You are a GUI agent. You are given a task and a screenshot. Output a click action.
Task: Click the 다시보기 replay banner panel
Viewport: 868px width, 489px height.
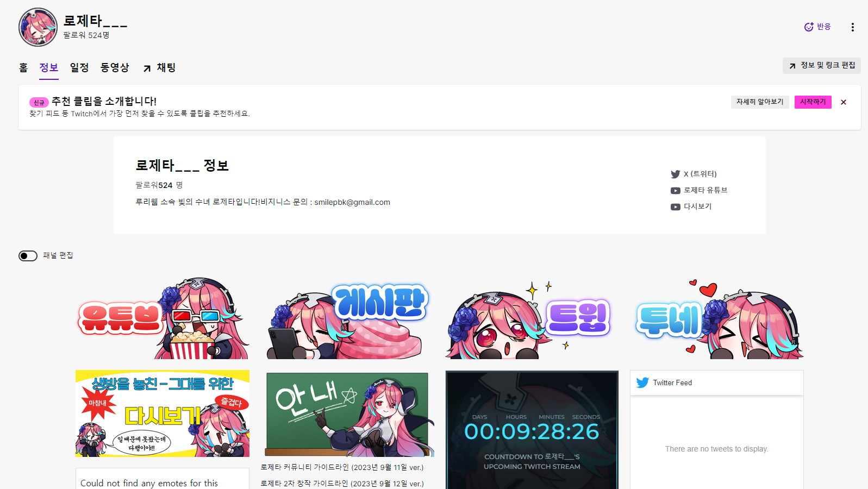click(163, 413)
